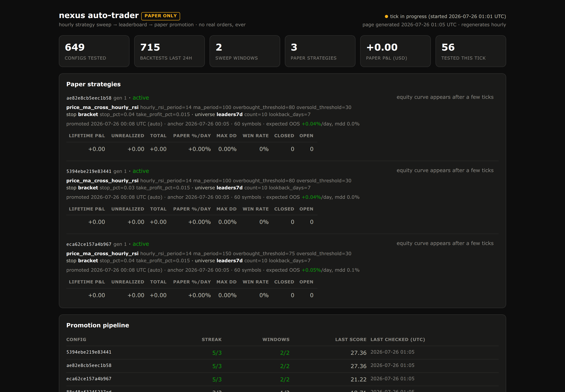Click CLOSED header in eca62ce157a4b967 table

click(284, 282)
